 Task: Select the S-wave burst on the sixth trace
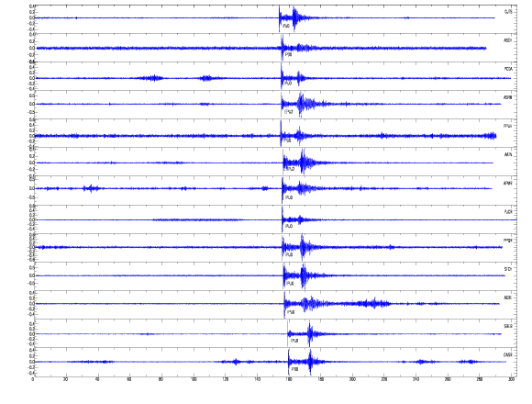pyautogui.click(x=303, y=163)
